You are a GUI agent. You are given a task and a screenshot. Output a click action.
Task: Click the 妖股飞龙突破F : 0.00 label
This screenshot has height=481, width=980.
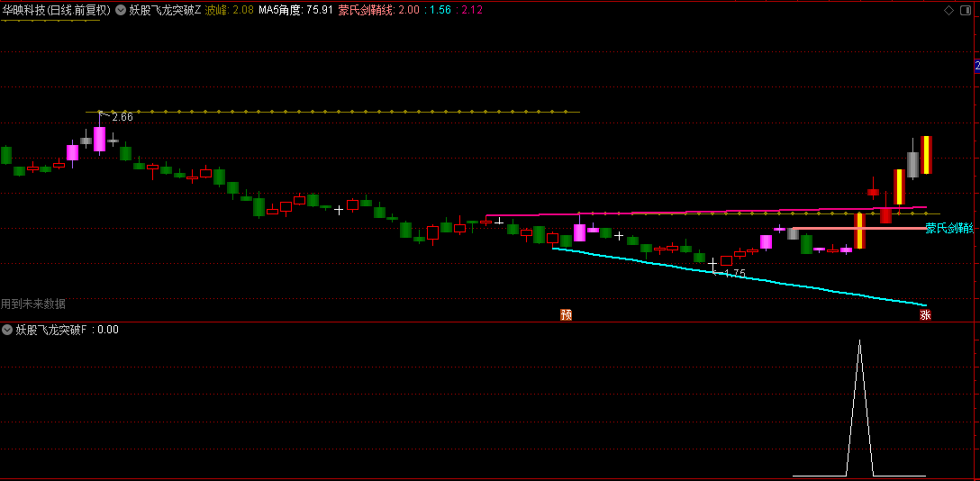pyautogui.click(x=67, y=330)
